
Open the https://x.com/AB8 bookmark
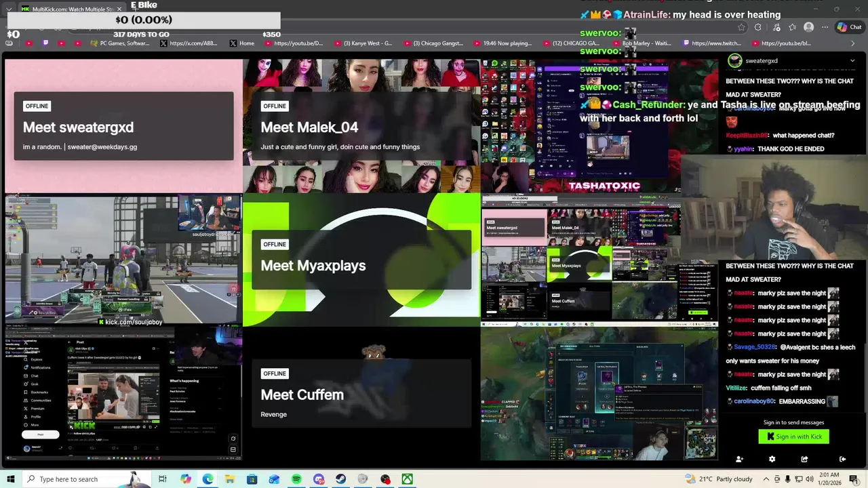click(x=189, y=43)
